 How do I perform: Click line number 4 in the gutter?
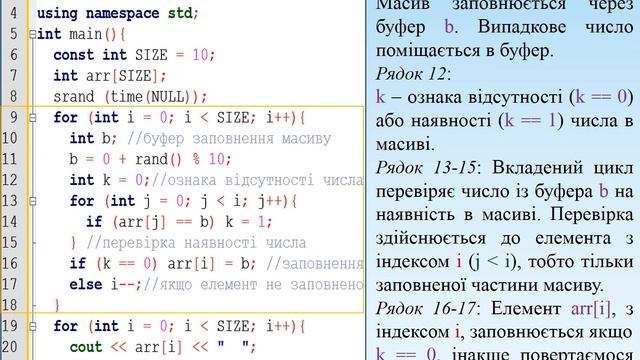click(14, 13)
